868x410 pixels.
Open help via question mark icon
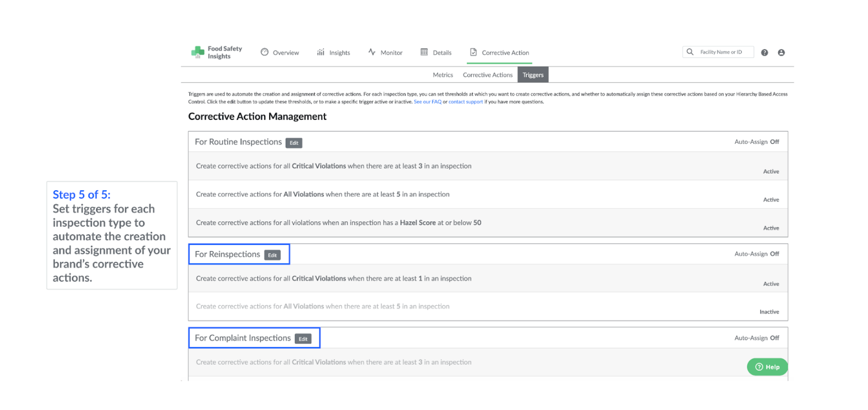(764, 53)
